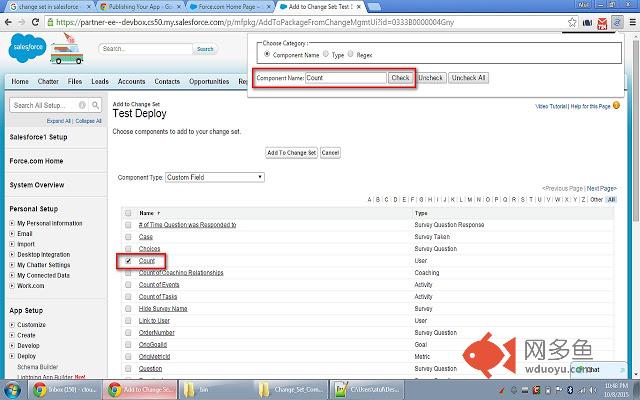This screenshot has width=640, height=400.
Task: Open the Windows Start menu
Action: pyautogui.click(x=12, y=389)
